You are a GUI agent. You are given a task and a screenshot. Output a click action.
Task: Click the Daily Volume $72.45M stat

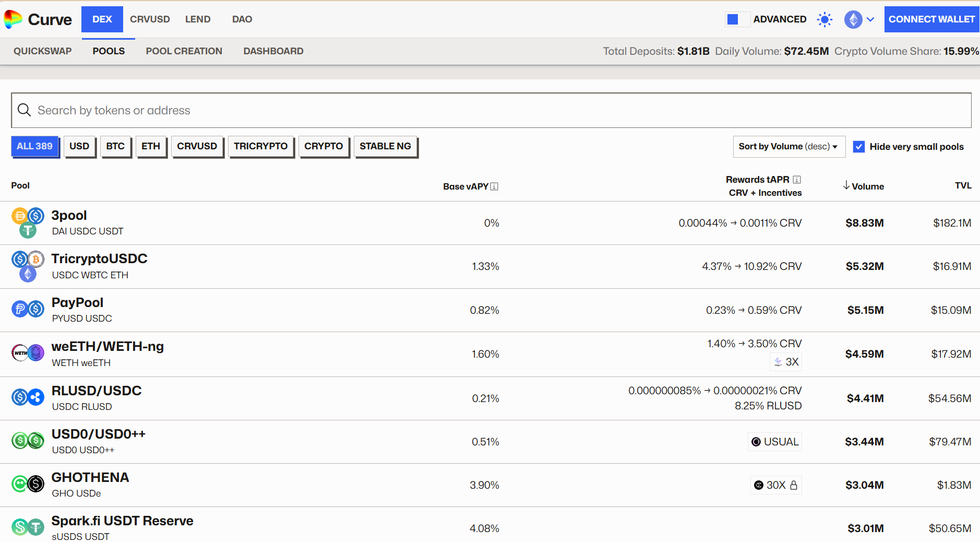click(772, 51)
